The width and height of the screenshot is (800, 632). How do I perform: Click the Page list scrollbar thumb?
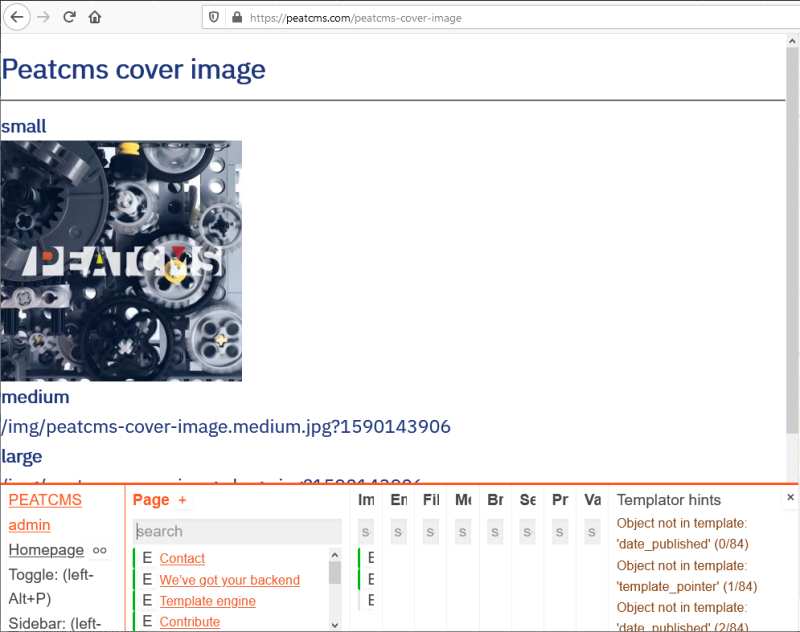[x=335, y=573]
